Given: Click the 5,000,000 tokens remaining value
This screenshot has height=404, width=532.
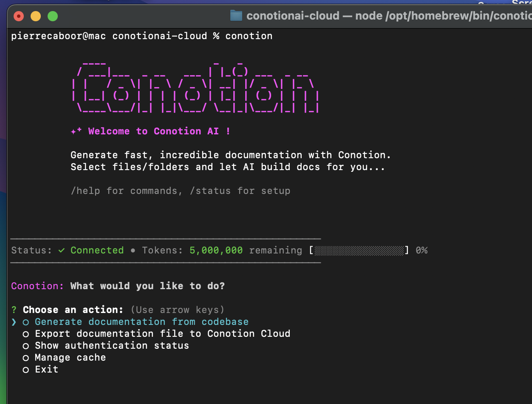Looking at the screenshot, I should click(x=216, y=250).
